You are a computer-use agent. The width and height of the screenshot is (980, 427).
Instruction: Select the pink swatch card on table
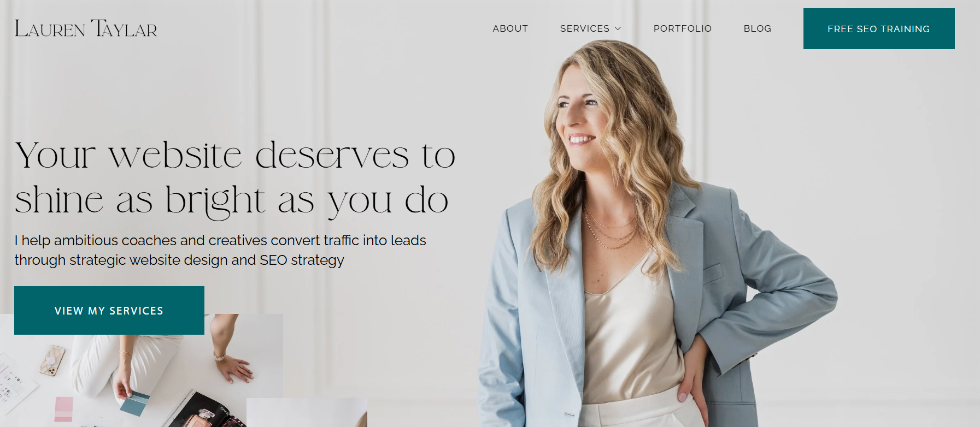point(63,409)
